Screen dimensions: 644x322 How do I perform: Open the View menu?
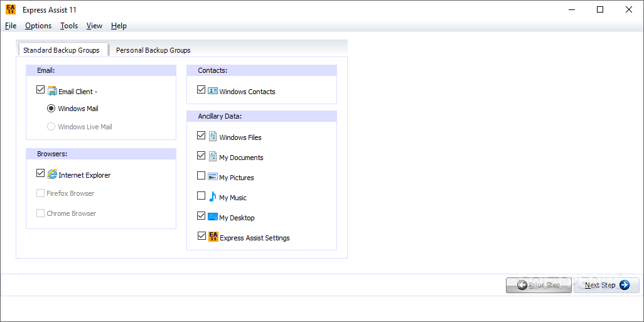pos(94,26)
